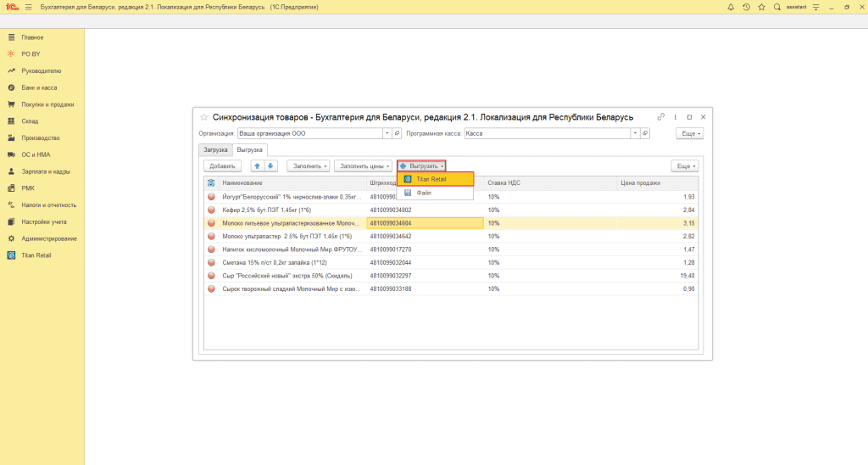Image resolution: width=868 pixels, height=465 pixels.
Task: Open the Зарплата и кадры section
Action: coord(46,171)
